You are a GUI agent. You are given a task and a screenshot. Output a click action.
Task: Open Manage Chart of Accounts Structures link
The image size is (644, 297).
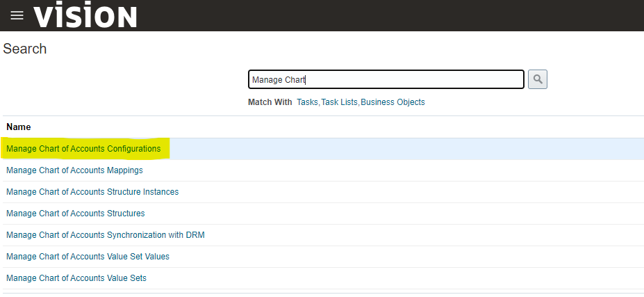click(x=75, y=214)
